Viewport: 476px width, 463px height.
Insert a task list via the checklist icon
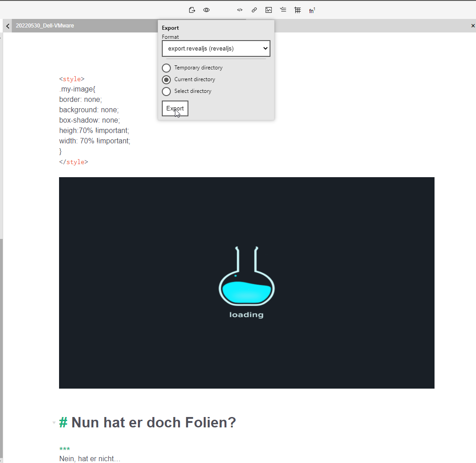click(x=283, y=10)
